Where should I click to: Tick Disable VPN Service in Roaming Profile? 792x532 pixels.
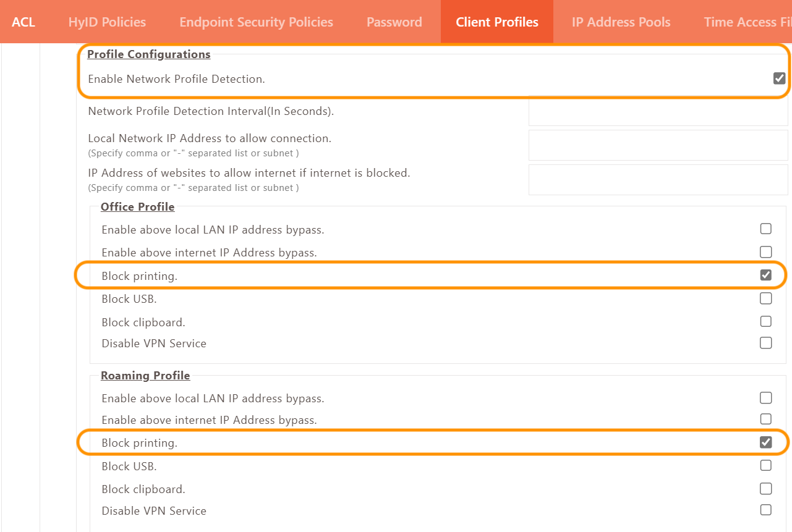(x=765, y=510)
